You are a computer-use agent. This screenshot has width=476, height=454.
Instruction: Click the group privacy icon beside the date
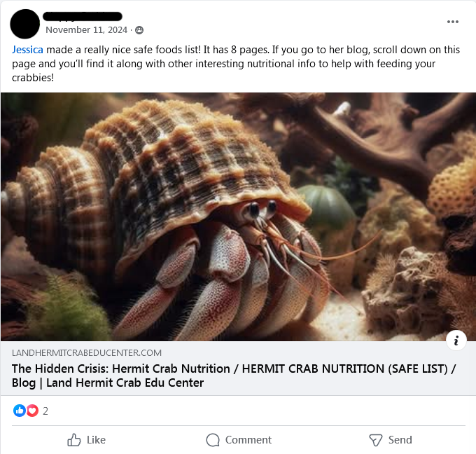(139, 30)
